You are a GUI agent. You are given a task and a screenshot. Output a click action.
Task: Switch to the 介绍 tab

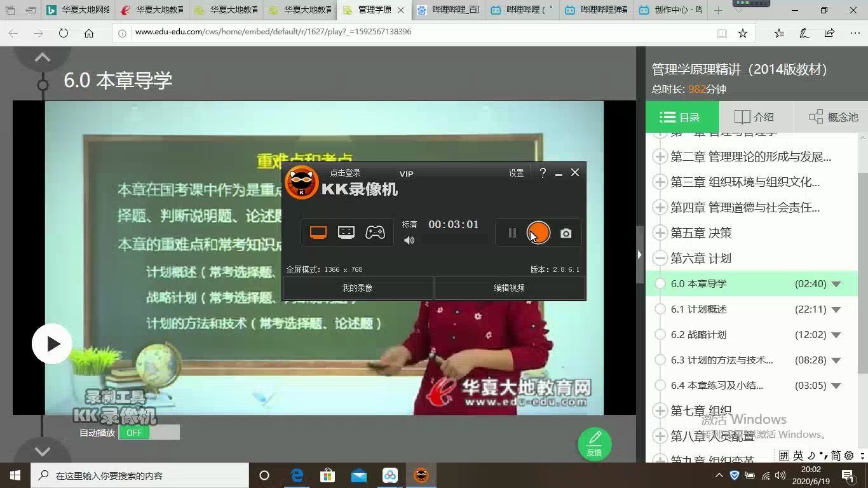(x=754, y=116)
